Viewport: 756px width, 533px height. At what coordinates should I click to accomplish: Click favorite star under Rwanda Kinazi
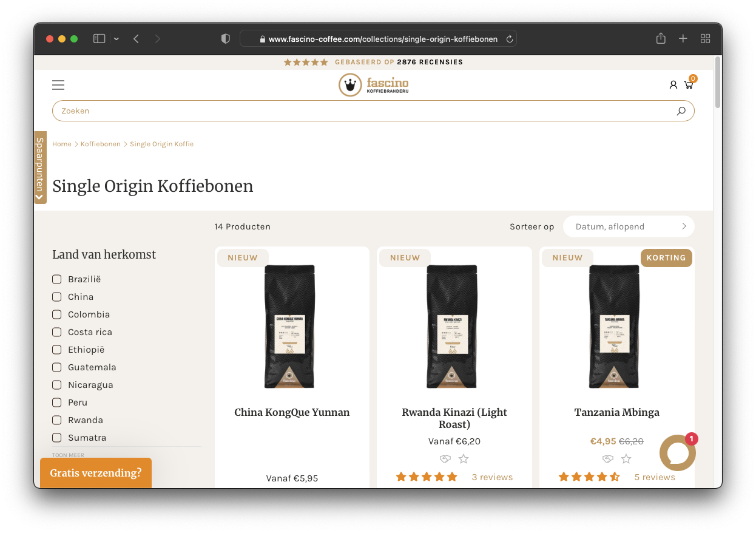point(464,459)
